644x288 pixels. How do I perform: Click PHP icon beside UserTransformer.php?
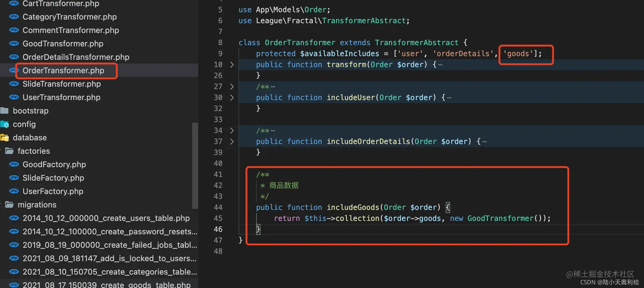(14, 97)
